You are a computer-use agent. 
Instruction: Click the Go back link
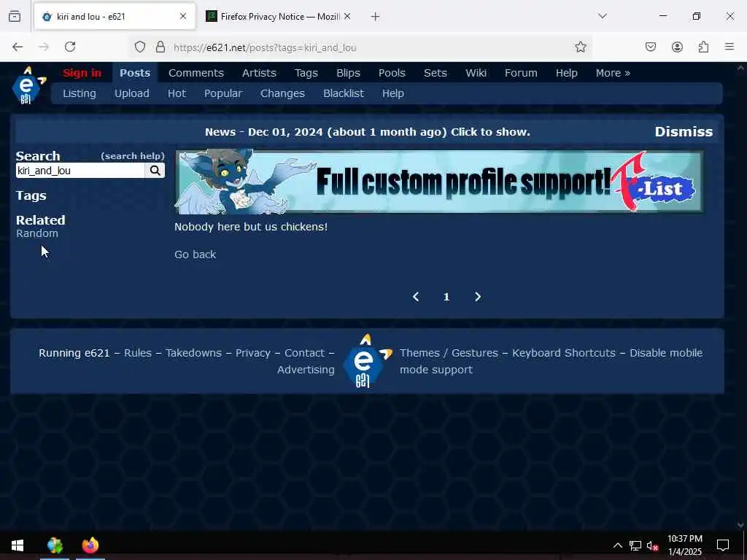[195, 254]
